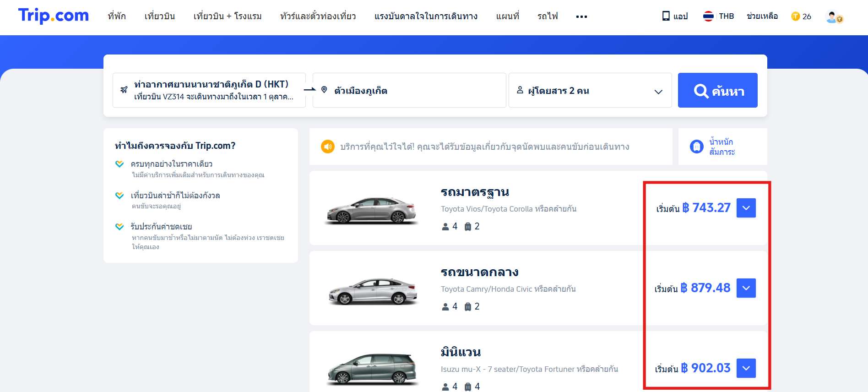The width and height of the screenshot is (868, 392).
Task: Click the ฿ 879.48 price
Action: coord(705,288)
